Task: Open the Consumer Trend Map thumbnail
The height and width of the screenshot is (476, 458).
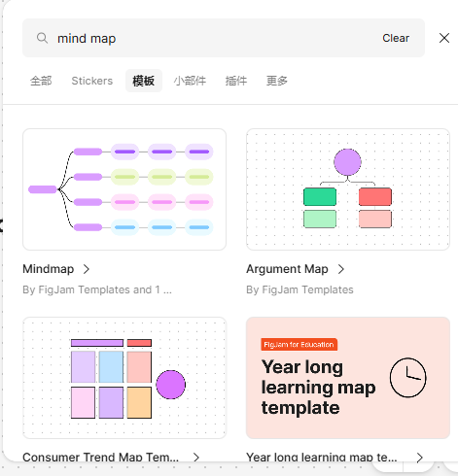Action: tap(124, 378)
